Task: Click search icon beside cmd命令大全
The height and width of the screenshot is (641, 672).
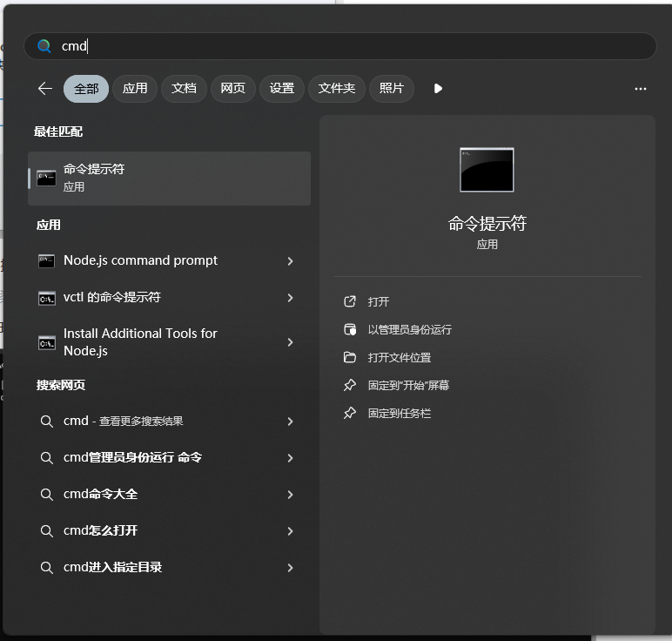Action: click(x=46, y=495)
